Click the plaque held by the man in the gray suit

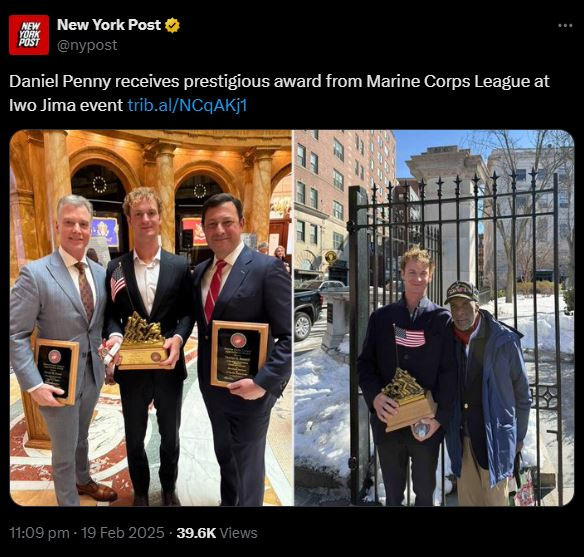coord(58,371)
